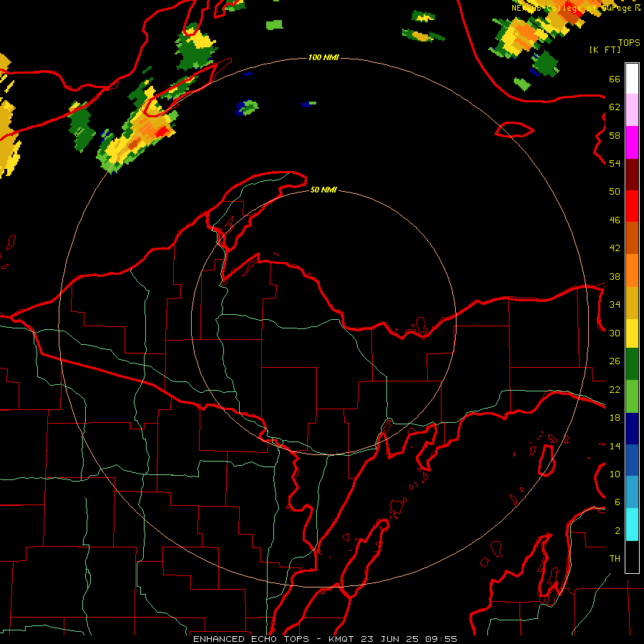Click the white 66 kft legend swatch
644x644 pixels.
(632, 79)
